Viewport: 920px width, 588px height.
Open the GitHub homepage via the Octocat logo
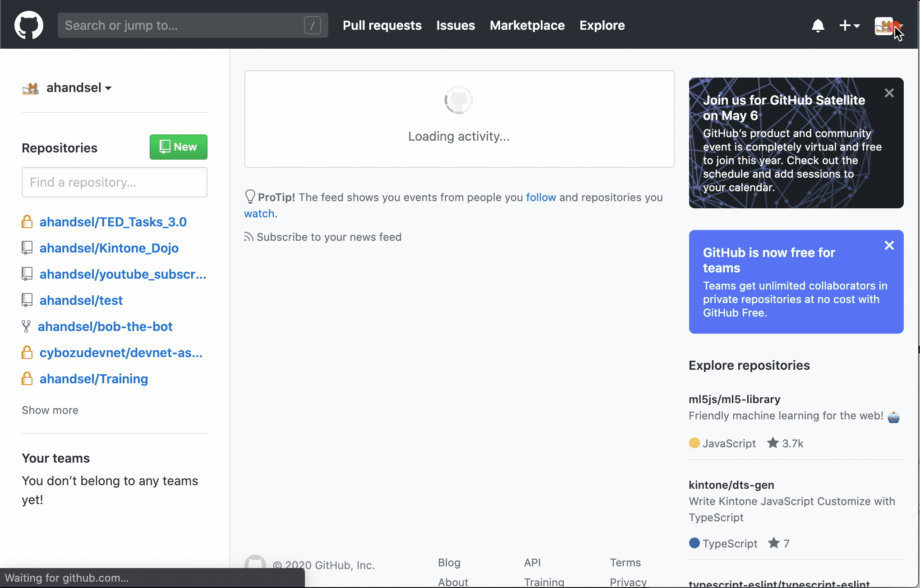(x=28, y=25)
